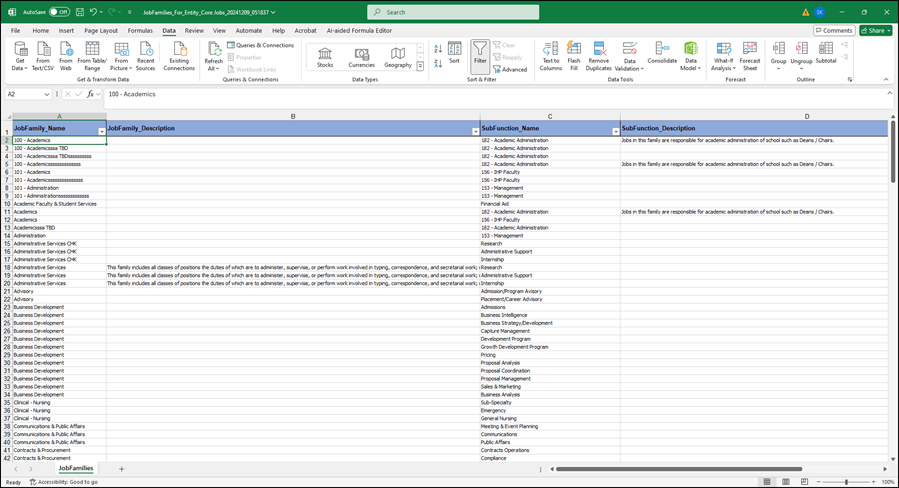Expand the Get Data dropdown
899x488 pixels.
coord(20,64)
